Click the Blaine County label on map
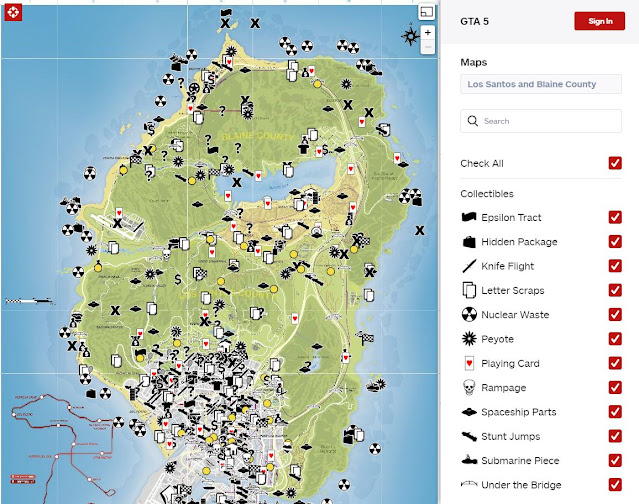639x504 pixels. (257, 136)
